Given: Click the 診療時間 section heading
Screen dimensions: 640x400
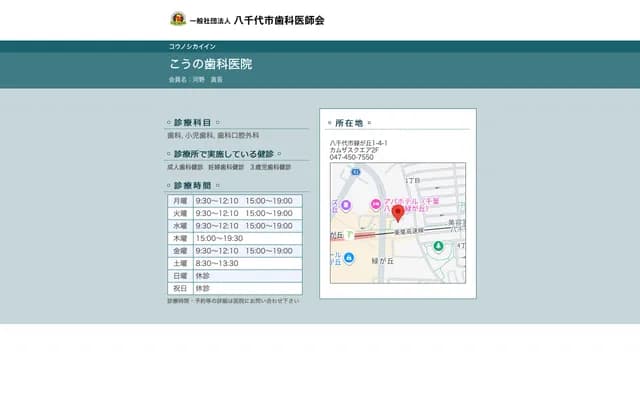Looking at the screenshot, I should coord(193,185).
